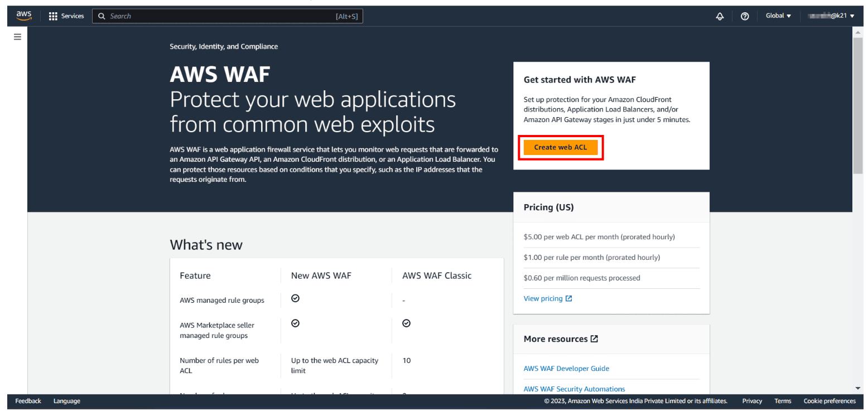Screen dimensions: 868x416
Task: Open the Services grid menu
Action: point(53,16)
